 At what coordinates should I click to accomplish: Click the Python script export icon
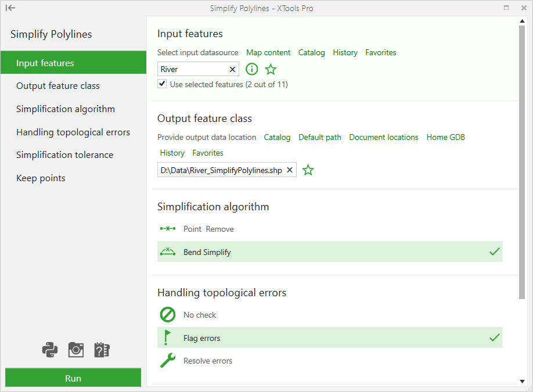coord(50,350)
